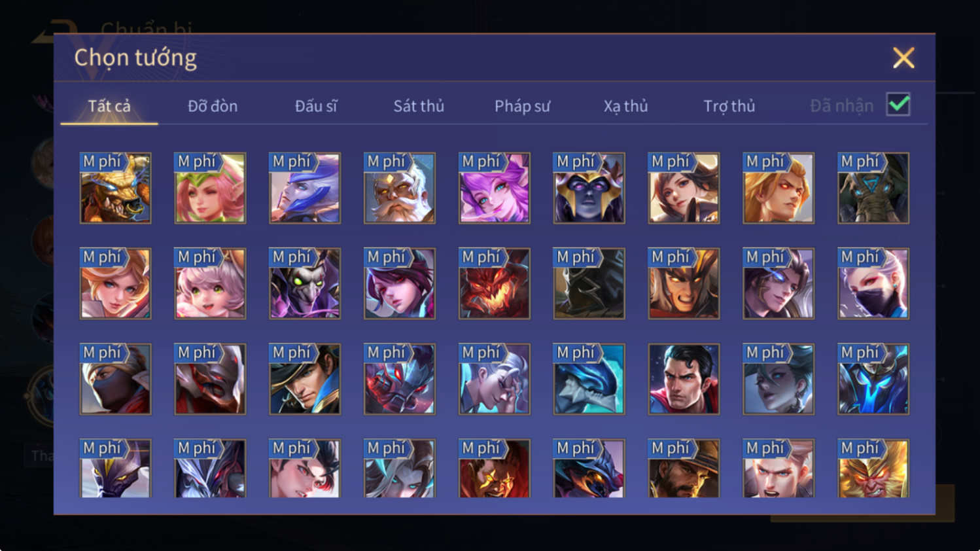Close the Chọn tướng dialog

tap(903, 58)
